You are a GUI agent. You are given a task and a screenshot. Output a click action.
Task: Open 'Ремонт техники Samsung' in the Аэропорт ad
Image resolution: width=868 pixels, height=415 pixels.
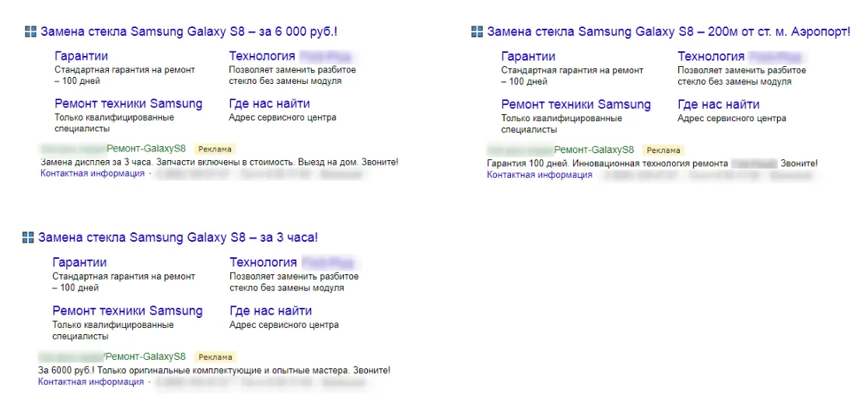pyautogui.click(x=576, y=105)
